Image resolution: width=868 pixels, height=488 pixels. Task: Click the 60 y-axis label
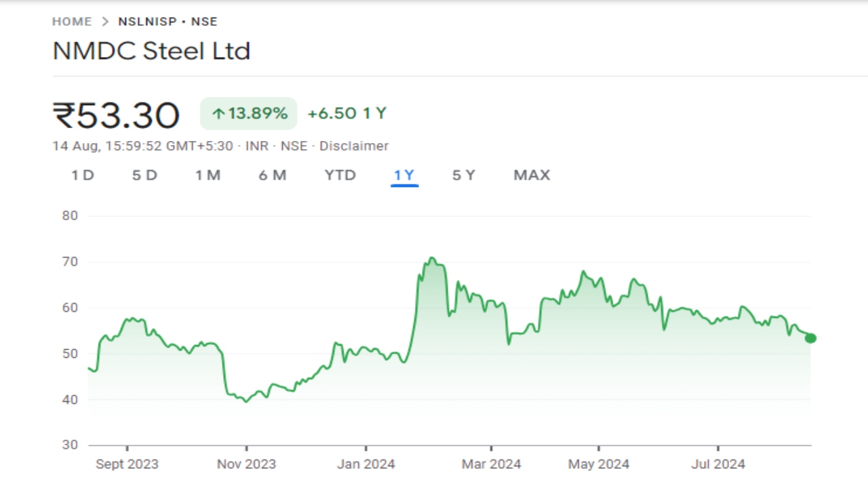pyautogui.click(x=71, y=308)
